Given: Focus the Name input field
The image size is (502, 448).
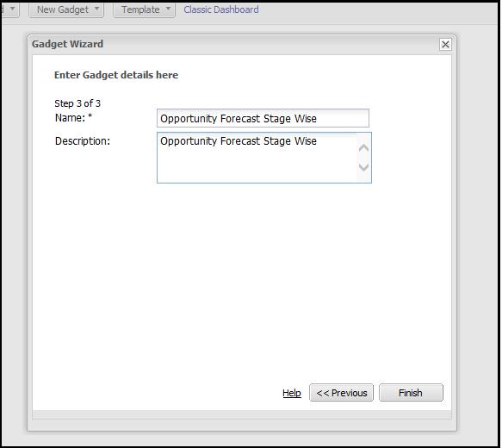Looking at the screenshot, I should [263, 118].
